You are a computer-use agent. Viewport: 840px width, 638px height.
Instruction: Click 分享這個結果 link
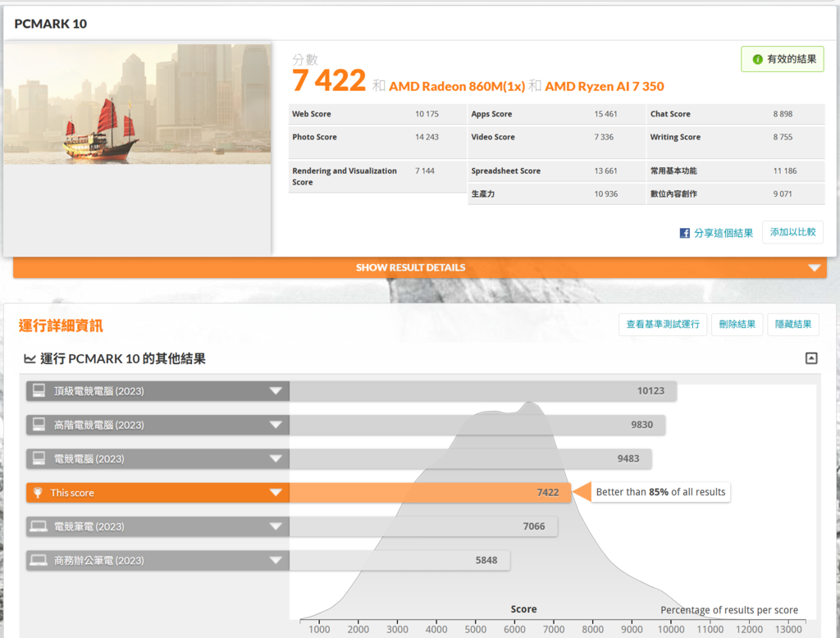724,233
